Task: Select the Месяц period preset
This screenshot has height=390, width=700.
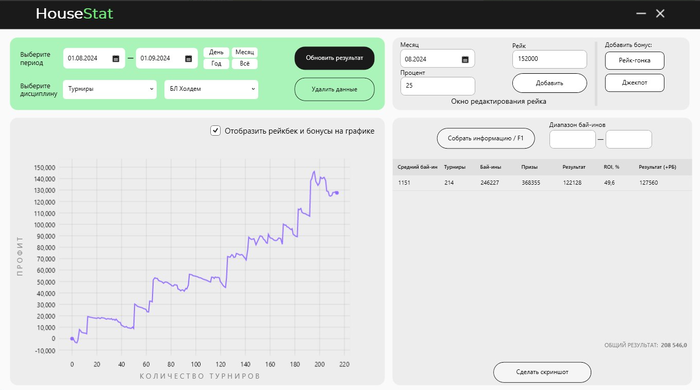Action: pyautogui.click(x=245, y=52)
